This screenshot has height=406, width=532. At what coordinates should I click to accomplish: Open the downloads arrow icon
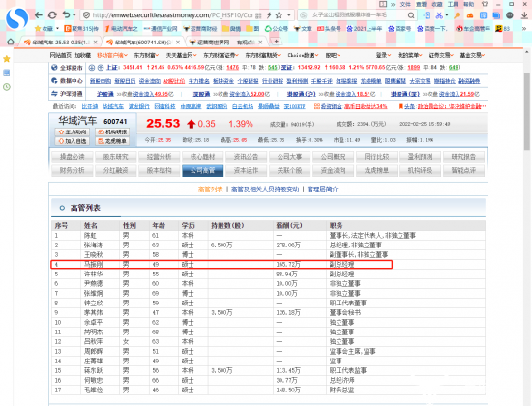pos(524,15)
